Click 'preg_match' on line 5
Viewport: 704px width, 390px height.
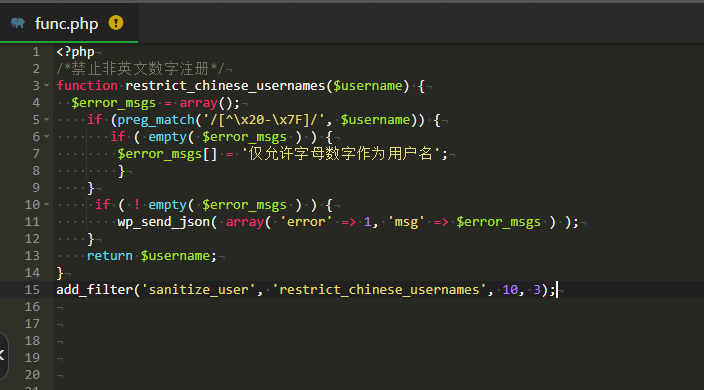coord(156,120)
